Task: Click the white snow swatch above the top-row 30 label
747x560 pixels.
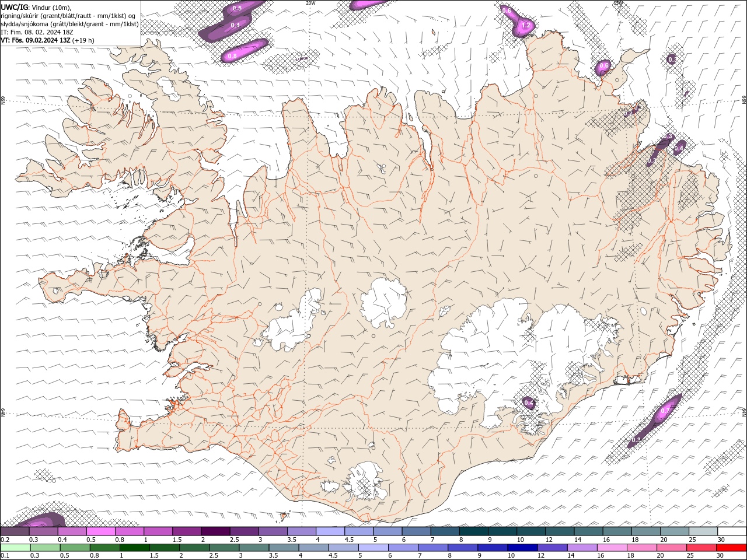Action: pos(732,531)
